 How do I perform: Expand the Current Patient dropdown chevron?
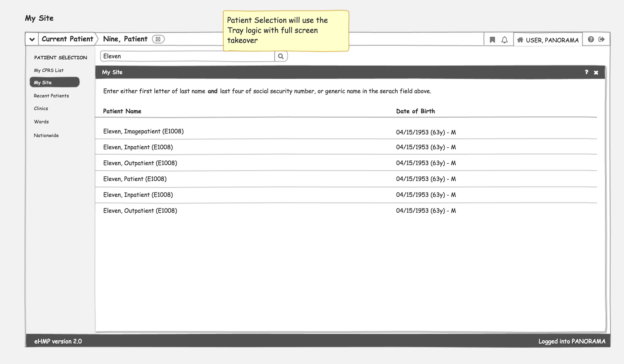point(32,39)
